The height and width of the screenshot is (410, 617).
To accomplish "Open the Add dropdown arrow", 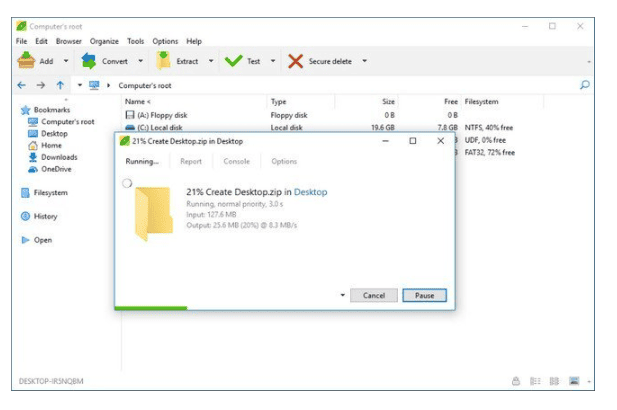I will tap(66, 61).
